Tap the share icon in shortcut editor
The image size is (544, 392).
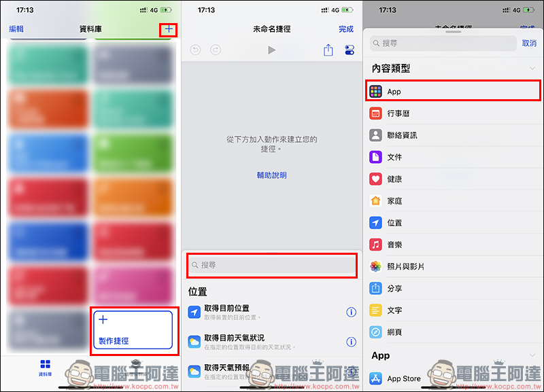click(328, 50)
